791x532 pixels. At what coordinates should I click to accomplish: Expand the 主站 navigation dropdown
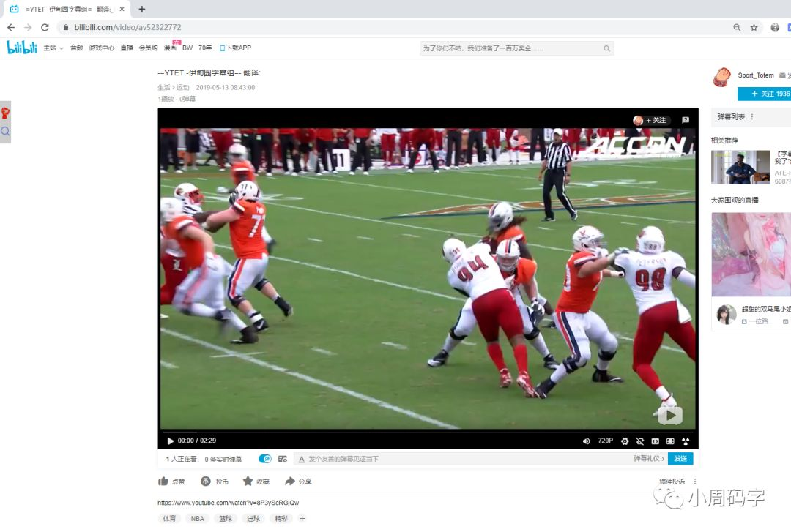point(53,48)
